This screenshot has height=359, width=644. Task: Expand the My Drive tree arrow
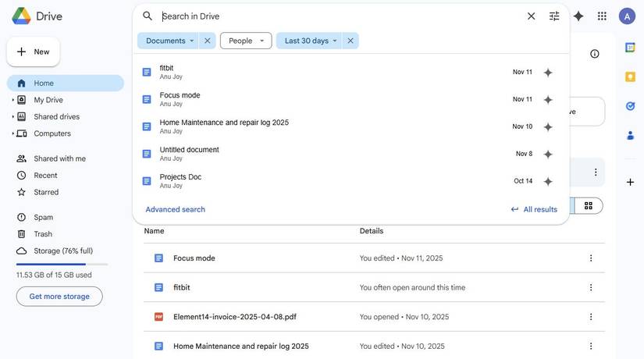click(x=12, y=100)
